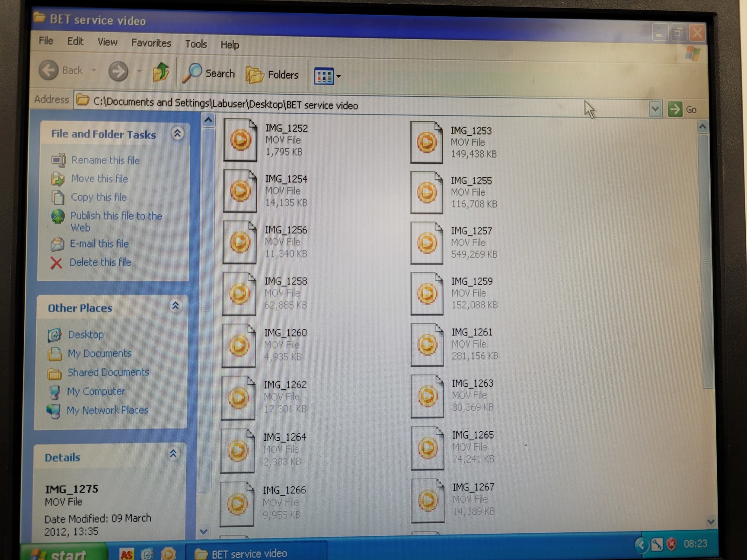The width and height of the screenshot is (747, 560).
Task: Select the IMG_1263 file icon
Action: click(428, 396)
